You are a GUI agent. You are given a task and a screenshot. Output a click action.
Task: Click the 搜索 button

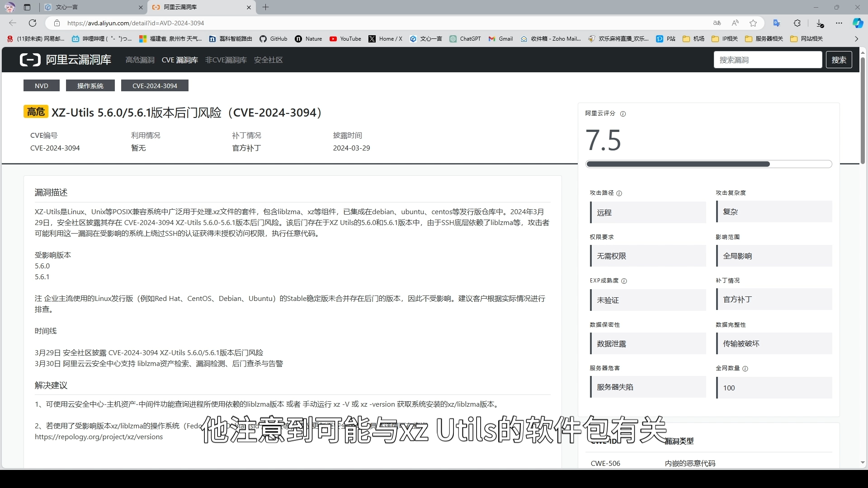click(839, 60)
